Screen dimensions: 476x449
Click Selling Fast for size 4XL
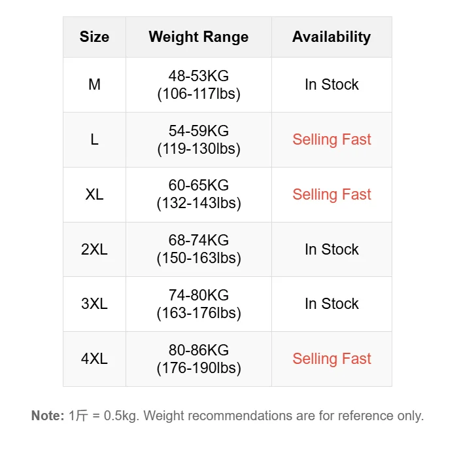pyautogui.click(x=331, y=359)
